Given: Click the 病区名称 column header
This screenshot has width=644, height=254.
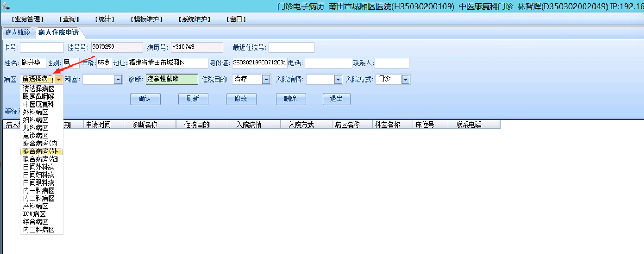Looking at the screenshot, I should click(352, 125).
